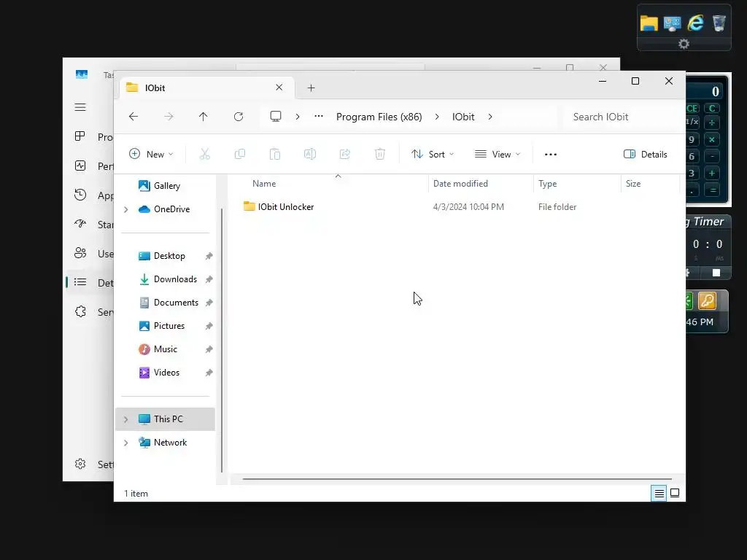Refresh the IObit folder view
747x560 pixels.
(239, 117)
